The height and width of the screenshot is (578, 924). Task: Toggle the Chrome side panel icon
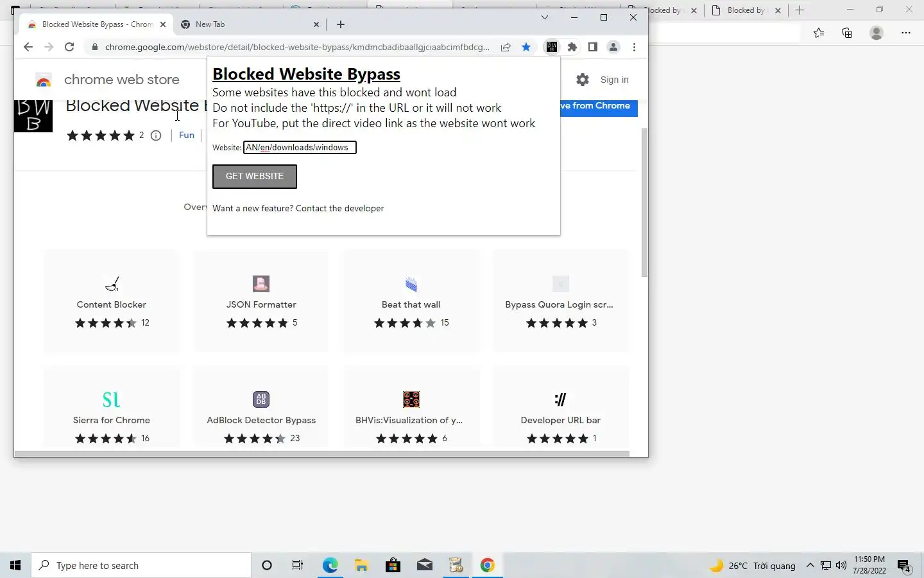click(x=593, y=47)
